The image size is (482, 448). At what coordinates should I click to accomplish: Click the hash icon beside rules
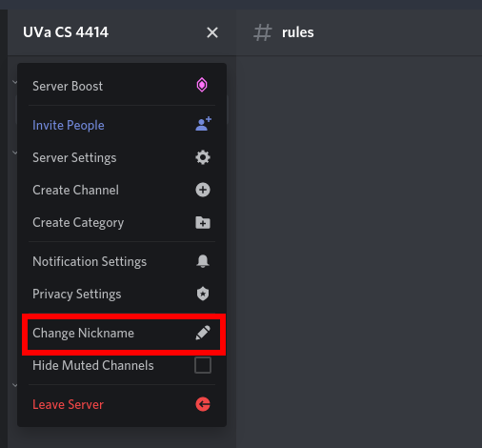click(263, 32)
